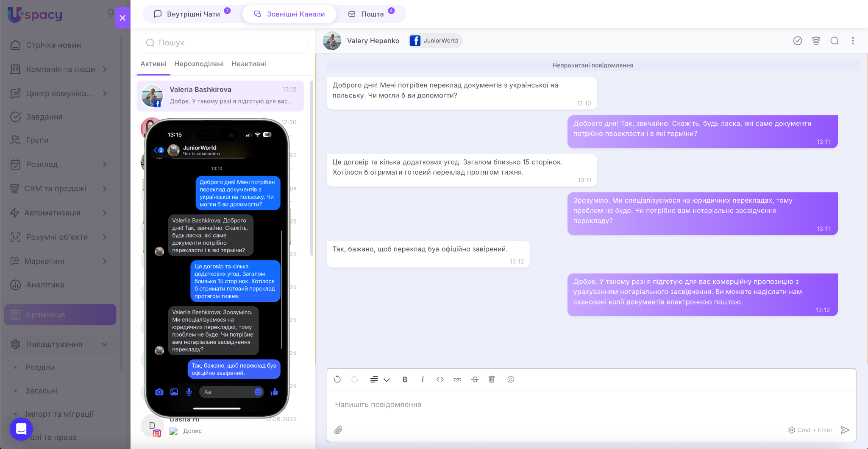Insert a link in the message editor
This screenshot has width=868, height=449.
coord(457,379)
